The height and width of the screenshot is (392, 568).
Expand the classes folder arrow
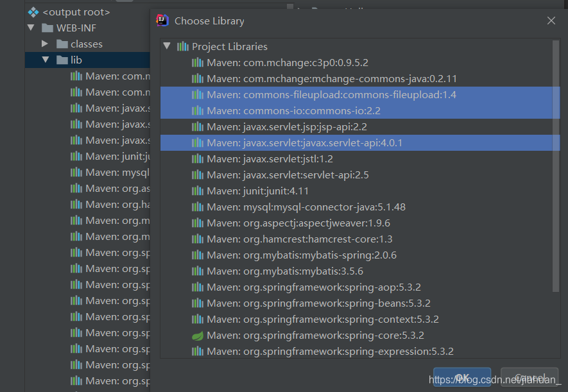pyautogui.click(x=45, y=44)
